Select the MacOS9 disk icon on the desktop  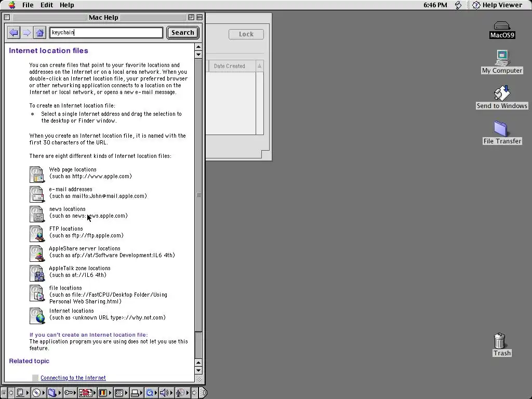tap(502, 30)
